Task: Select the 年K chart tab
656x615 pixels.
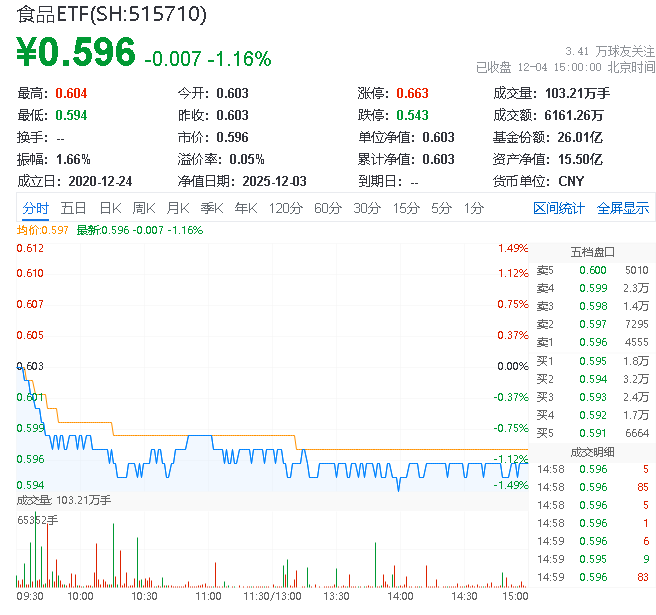Action: [245, 208]
